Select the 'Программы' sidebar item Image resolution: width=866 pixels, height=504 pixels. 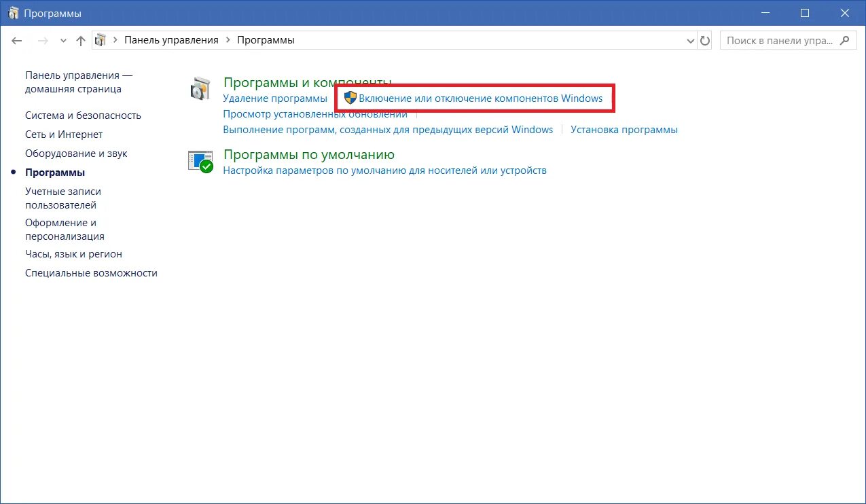55,173
